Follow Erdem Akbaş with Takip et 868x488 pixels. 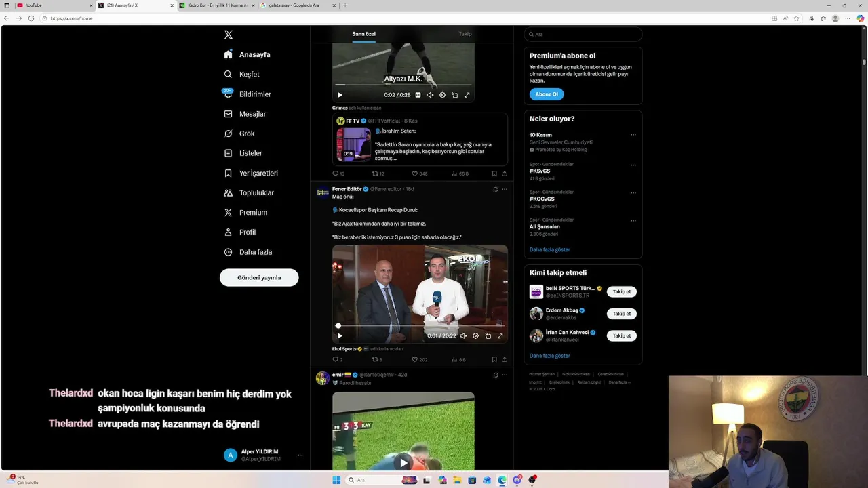(622, 314)
